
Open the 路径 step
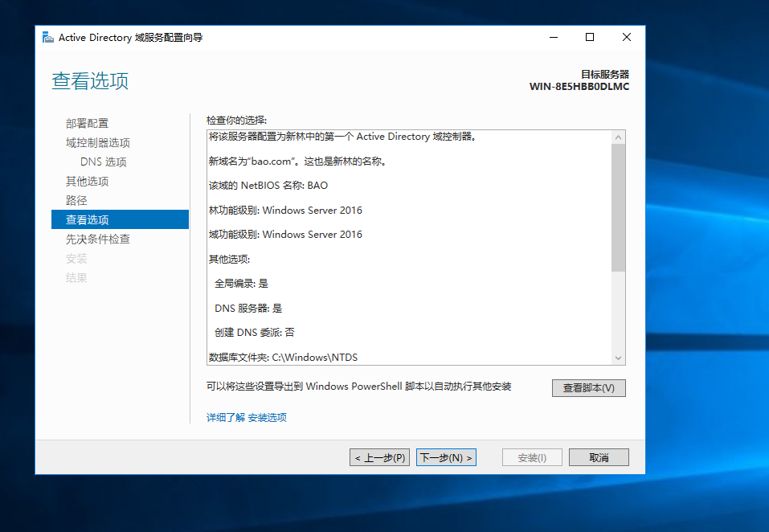[76, 201]
